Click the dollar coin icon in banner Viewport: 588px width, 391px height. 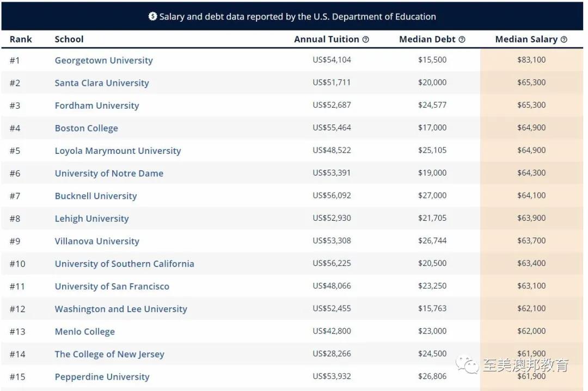152,16
